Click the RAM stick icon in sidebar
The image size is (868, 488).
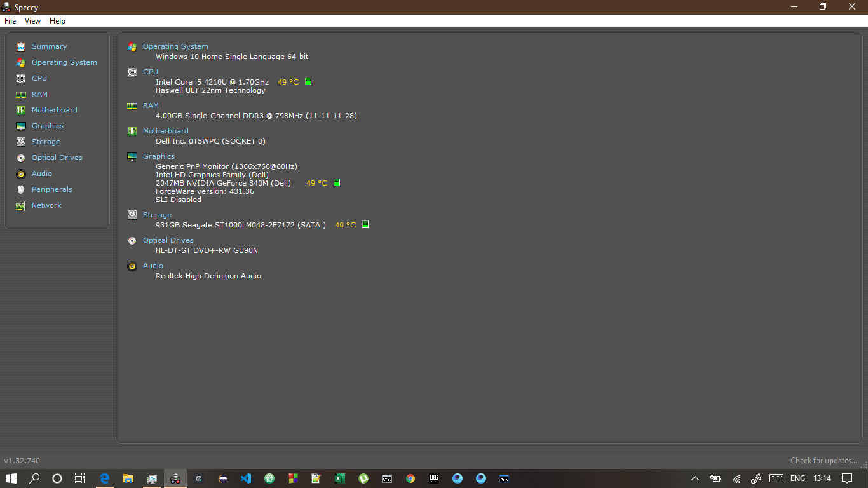pos(21,94)
